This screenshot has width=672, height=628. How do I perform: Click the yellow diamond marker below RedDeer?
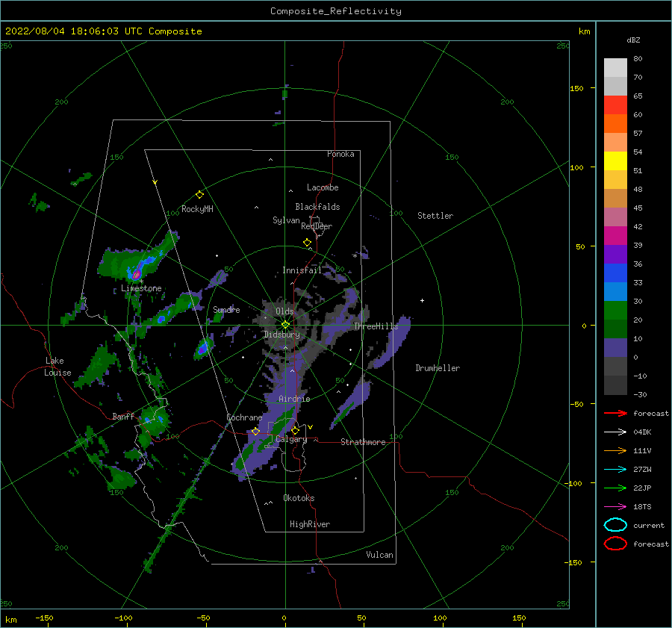(x=307, y=243)
